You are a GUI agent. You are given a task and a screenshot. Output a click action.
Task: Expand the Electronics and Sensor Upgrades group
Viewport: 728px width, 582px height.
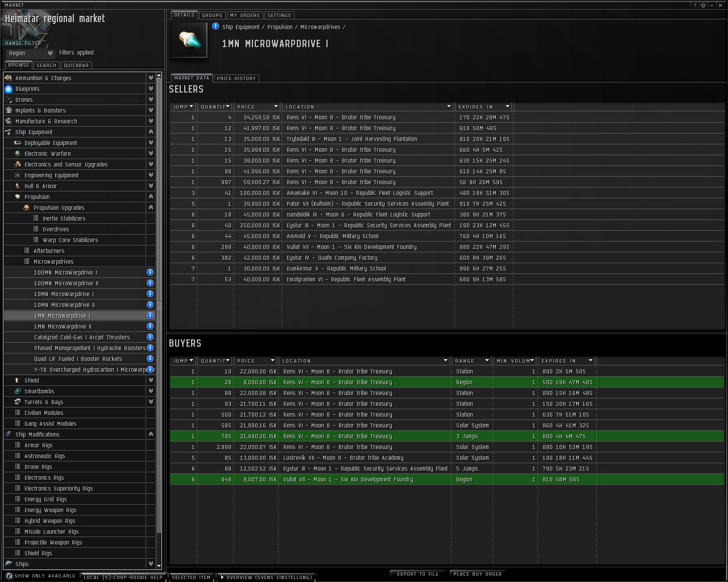[x=151, y=164]
